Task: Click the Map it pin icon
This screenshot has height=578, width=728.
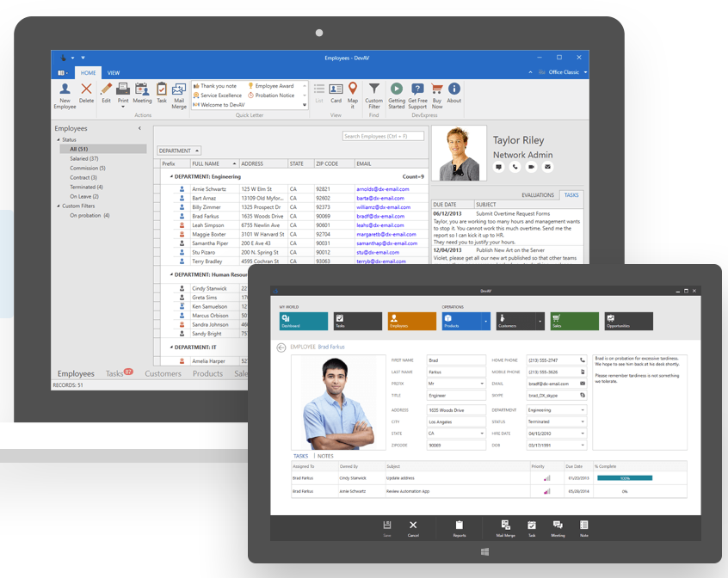Action: pos(353,88)
